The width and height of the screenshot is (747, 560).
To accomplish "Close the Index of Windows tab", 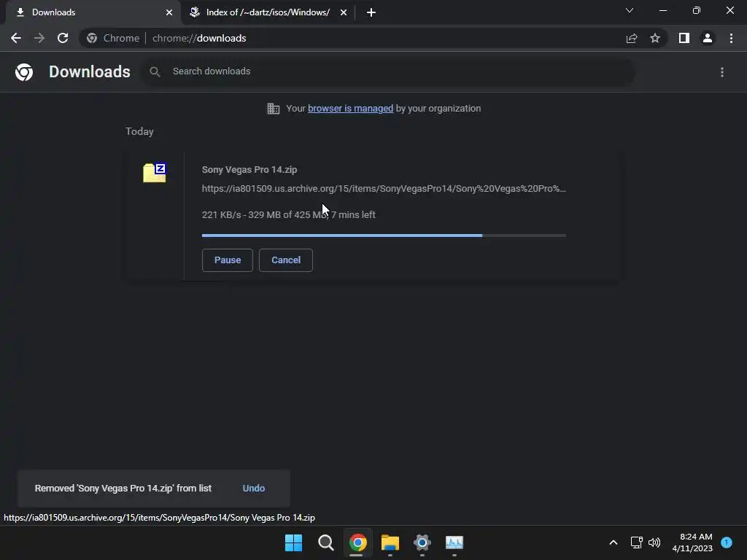I will pos(344,12).
